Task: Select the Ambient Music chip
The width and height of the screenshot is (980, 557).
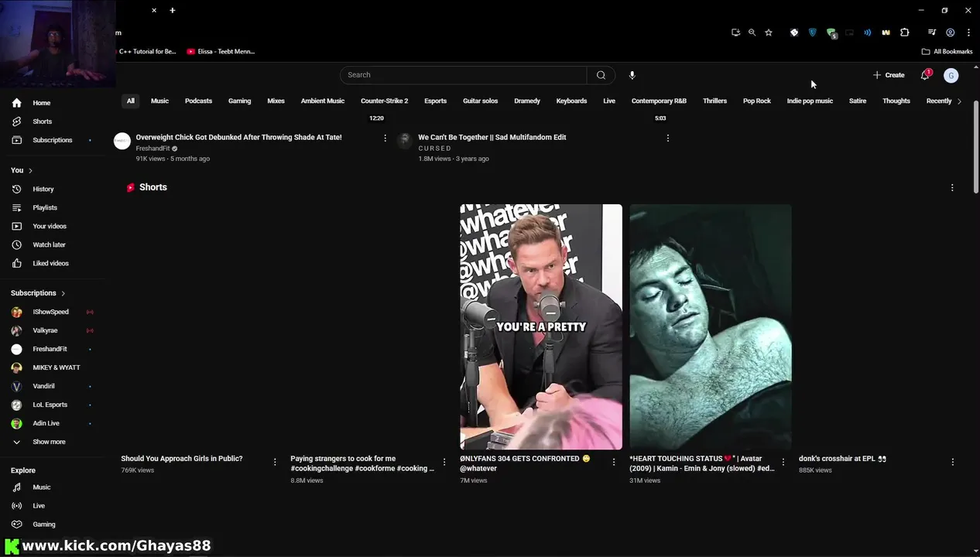Action: pos(323,101)
